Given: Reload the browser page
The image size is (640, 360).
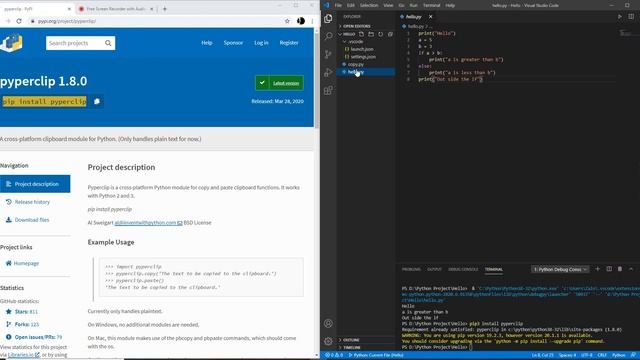Looking at the screenshot, I should pyautogui.click(x=19, y=21).
